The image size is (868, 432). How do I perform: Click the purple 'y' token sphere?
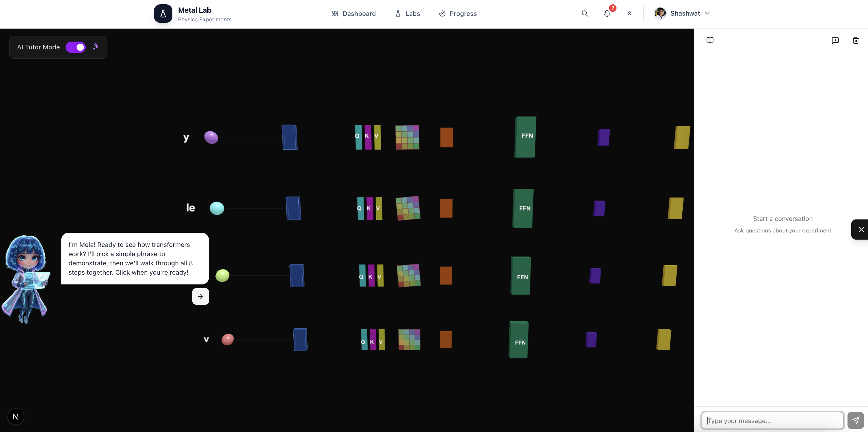tap(211, 137)
